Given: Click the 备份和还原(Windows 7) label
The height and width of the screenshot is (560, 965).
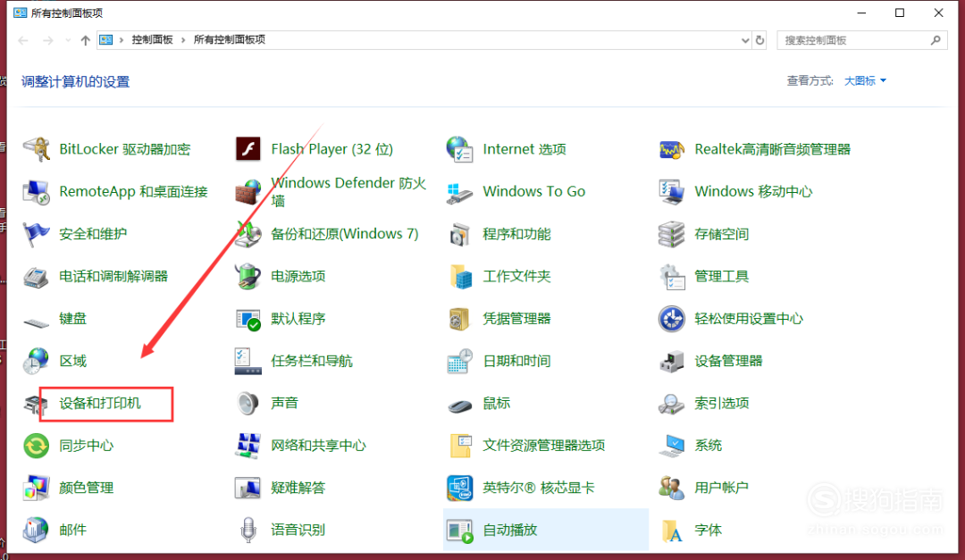Looking at the screenshot, I should point(345,234).
